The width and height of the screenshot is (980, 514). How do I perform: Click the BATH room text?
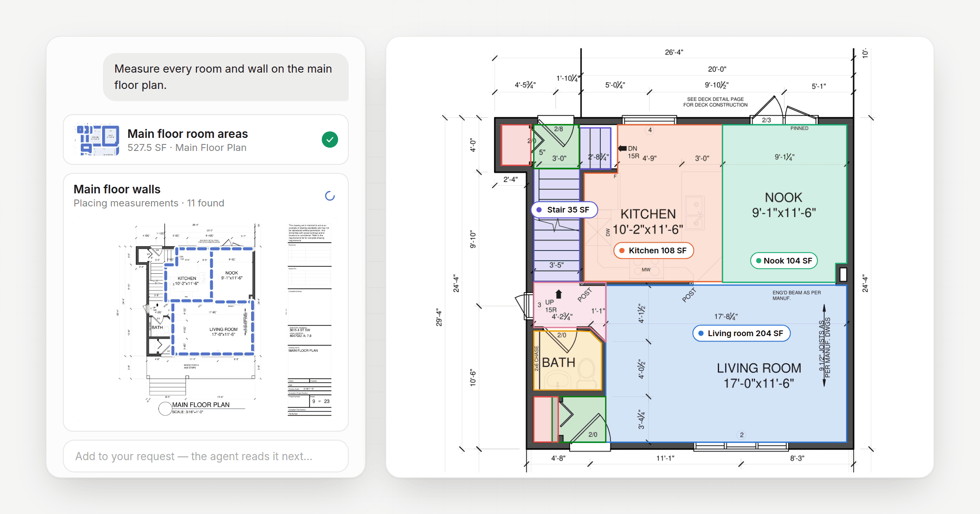[558, 362]
